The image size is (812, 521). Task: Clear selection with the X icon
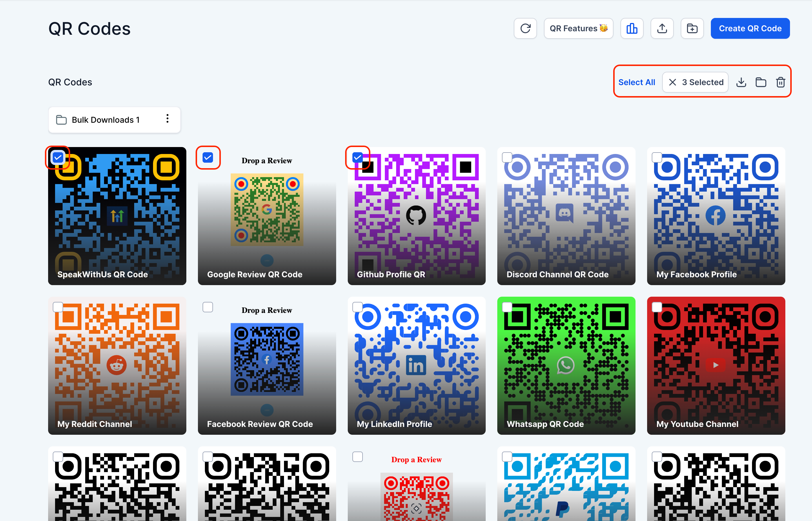(673, 82)
